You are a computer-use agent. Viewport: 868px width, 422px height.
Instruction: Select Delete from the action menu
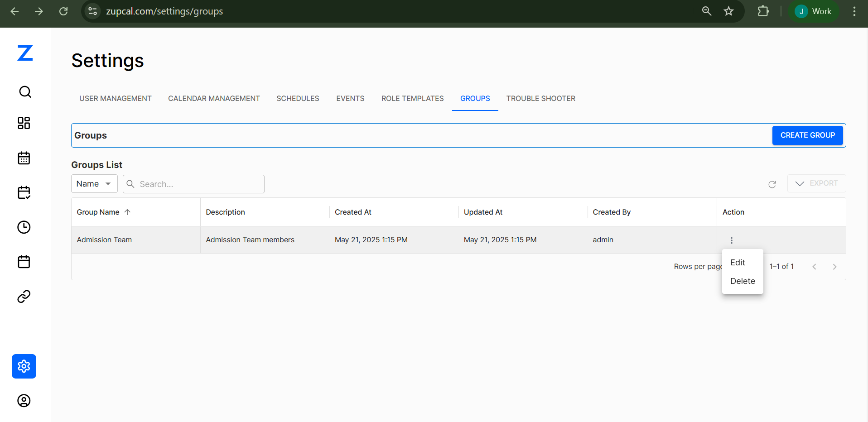[742, 281]
